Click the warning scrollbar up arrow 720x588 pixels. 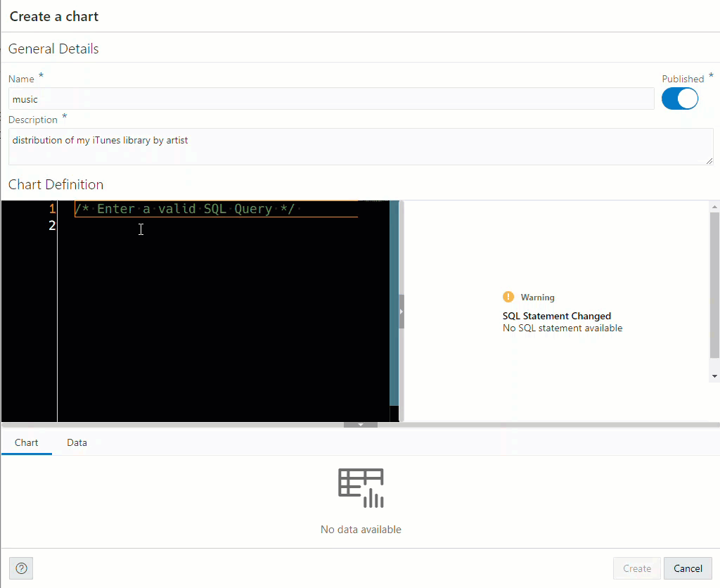point(714,207)
